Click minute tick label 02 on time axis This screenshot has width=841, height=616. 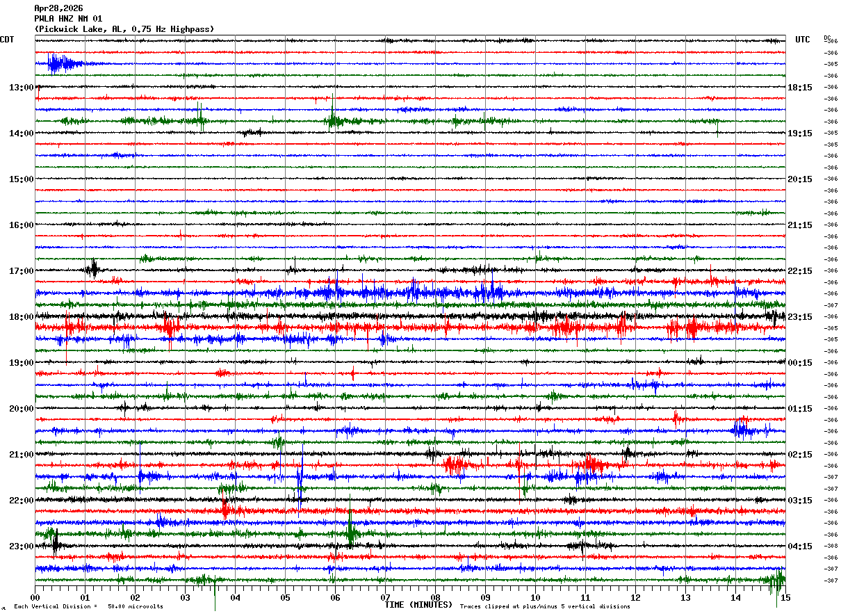click(x=135, y=598)
